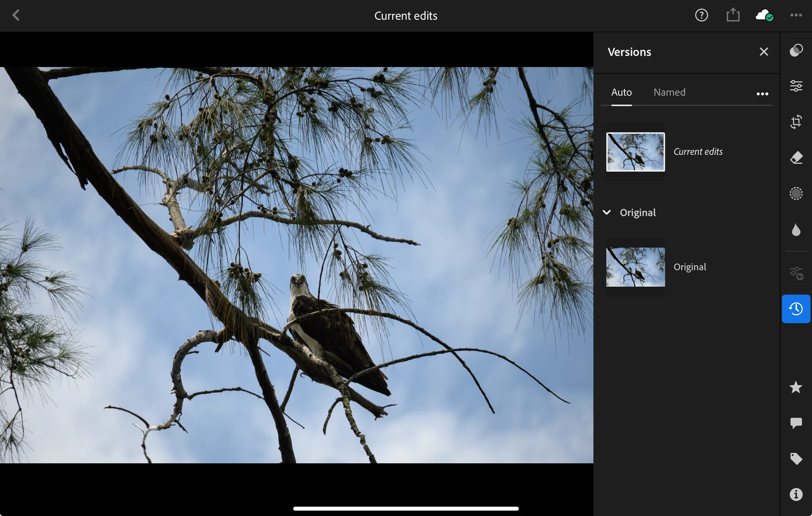Open the Lens Blur droplet tool
The width and height of the screenshot is (812, 516).
[796, 230]
